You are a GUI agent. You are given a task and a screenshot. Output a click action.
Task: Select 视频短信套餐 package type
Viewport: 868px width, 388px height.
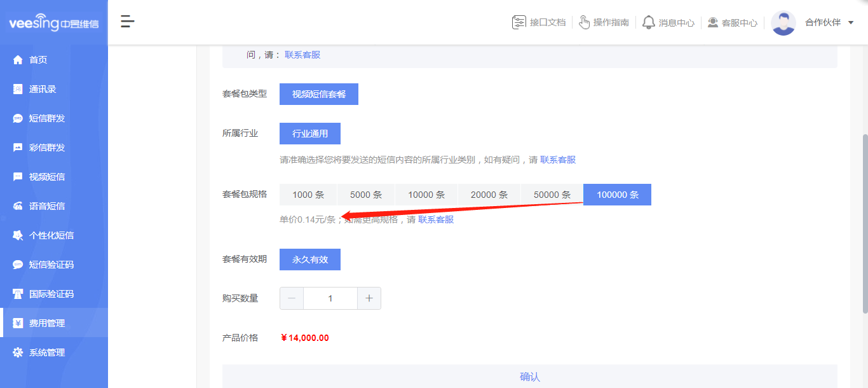coord(319,94)
